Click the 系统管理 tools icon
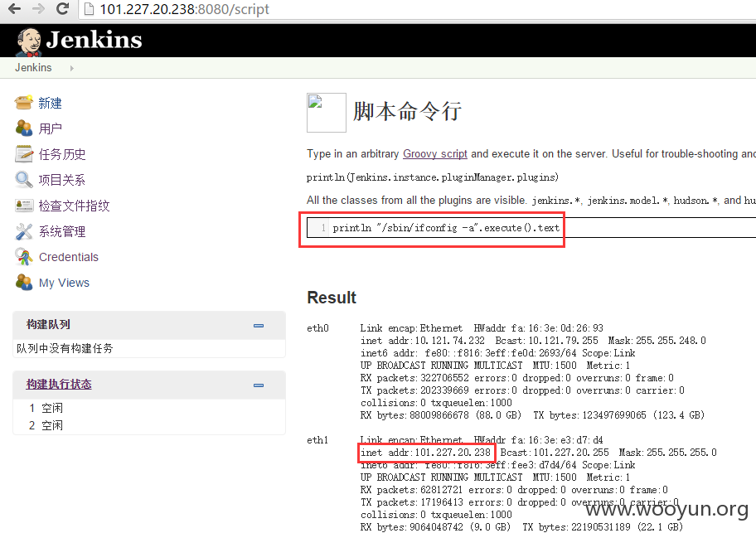The height and width of the screenshot is (533, 756). pyautogui.click(x=23, y=231)
